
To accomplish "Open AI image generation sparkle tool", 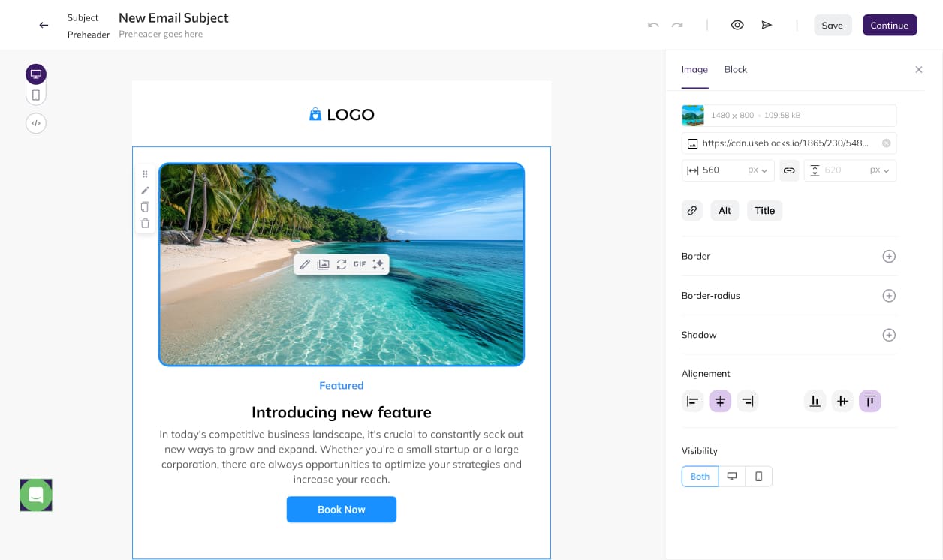I will click(x=378, y=264).
